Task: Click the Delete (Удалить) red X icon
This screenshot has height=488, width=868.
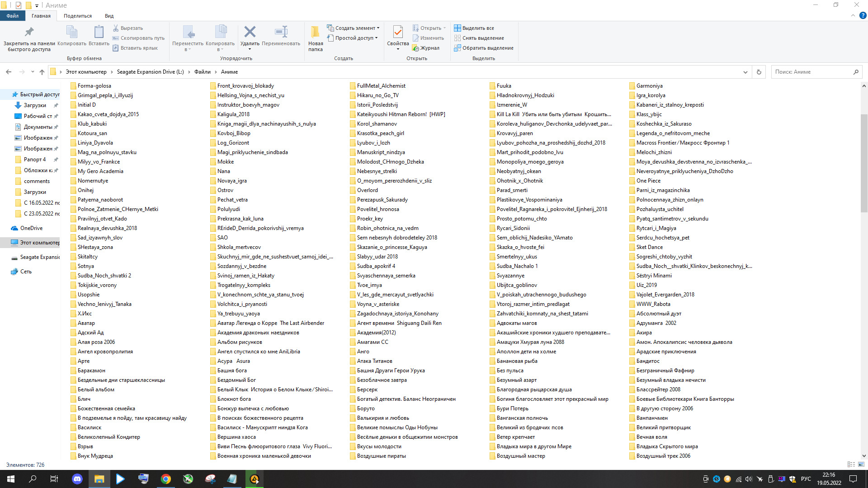Action: 250,32
